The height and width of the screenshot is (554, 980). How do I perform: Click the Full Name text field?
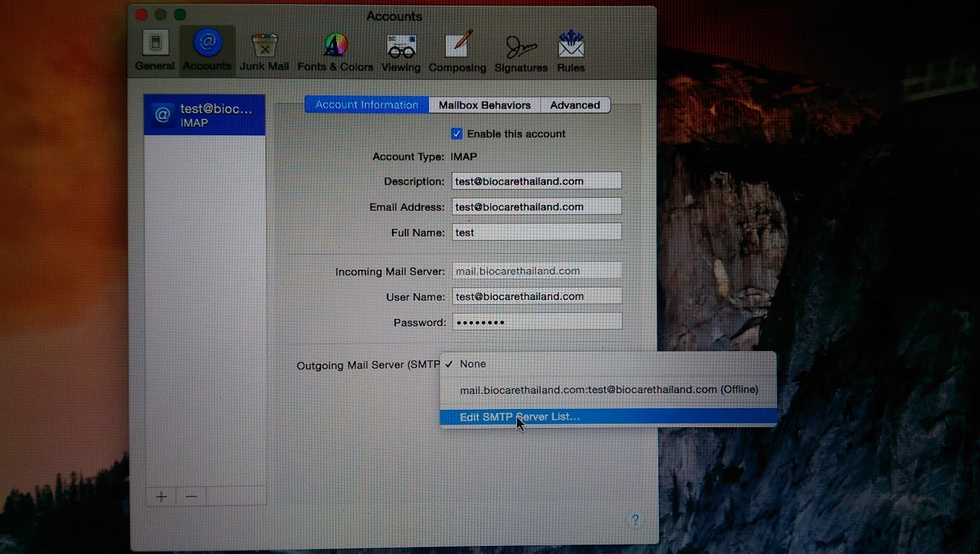pos(537,233)
